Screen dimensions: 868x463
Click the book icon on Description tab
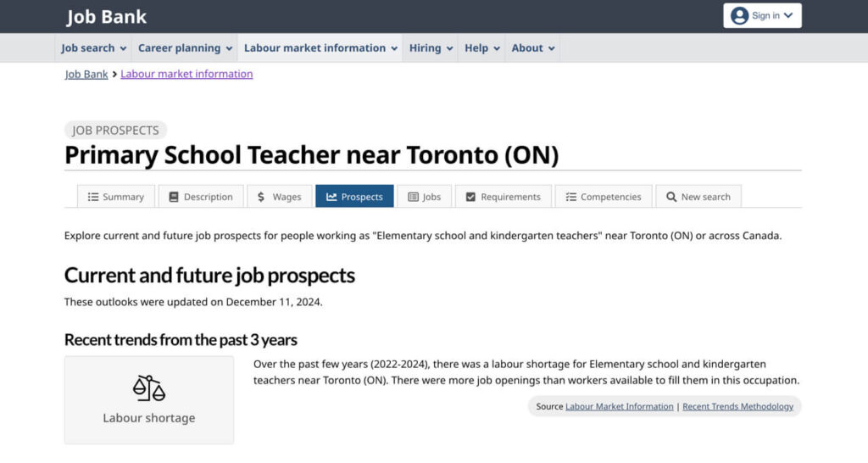point(173,197)
